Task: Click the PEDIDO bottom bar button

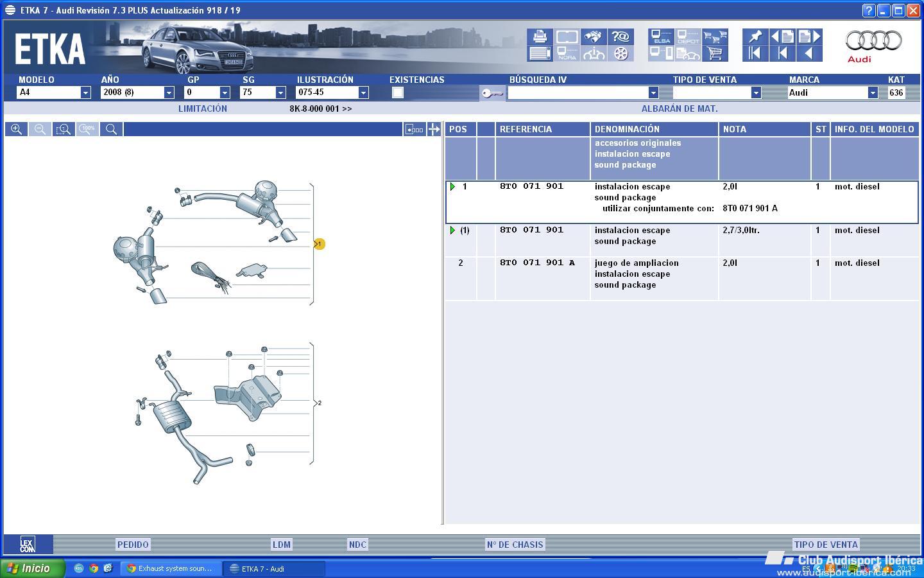Action: 133,545
